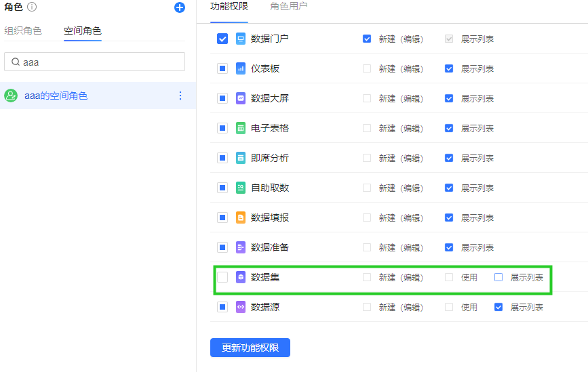
Task: Open the three-dot menu for aaa的空间角色
Action: point(180,96)
